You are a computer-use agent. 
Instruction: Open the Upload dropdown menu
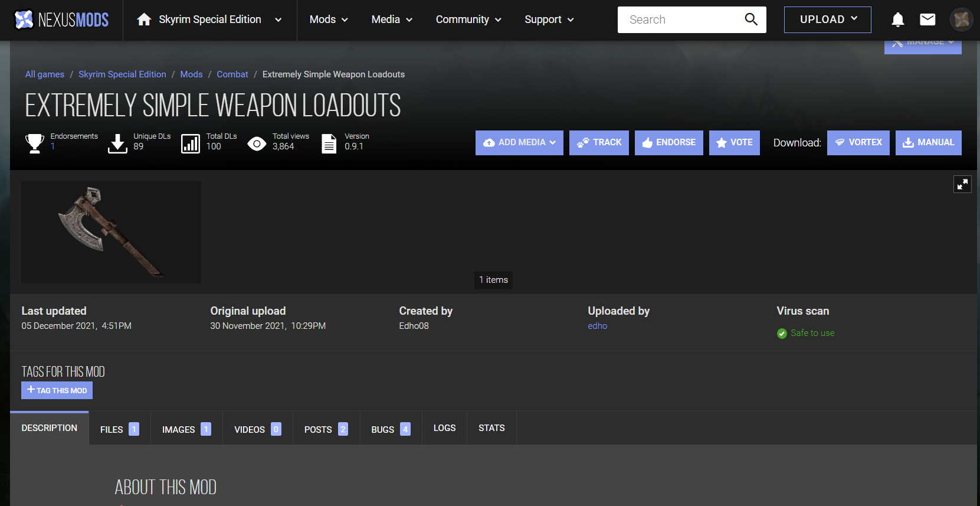pyautogui.click(x=827, y=19)
